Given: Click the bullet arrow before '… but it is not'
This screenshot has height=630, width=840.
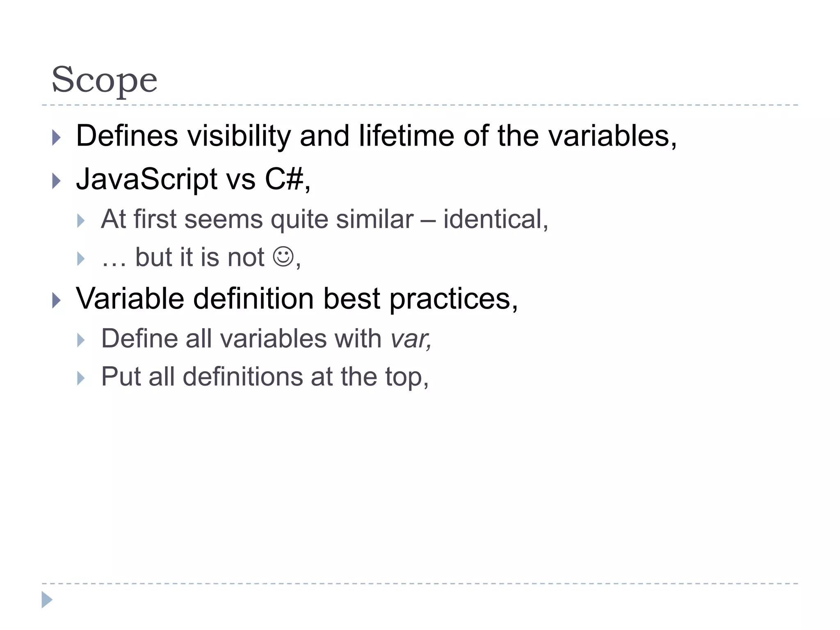Looking at the screenshot, I should 81,259.
